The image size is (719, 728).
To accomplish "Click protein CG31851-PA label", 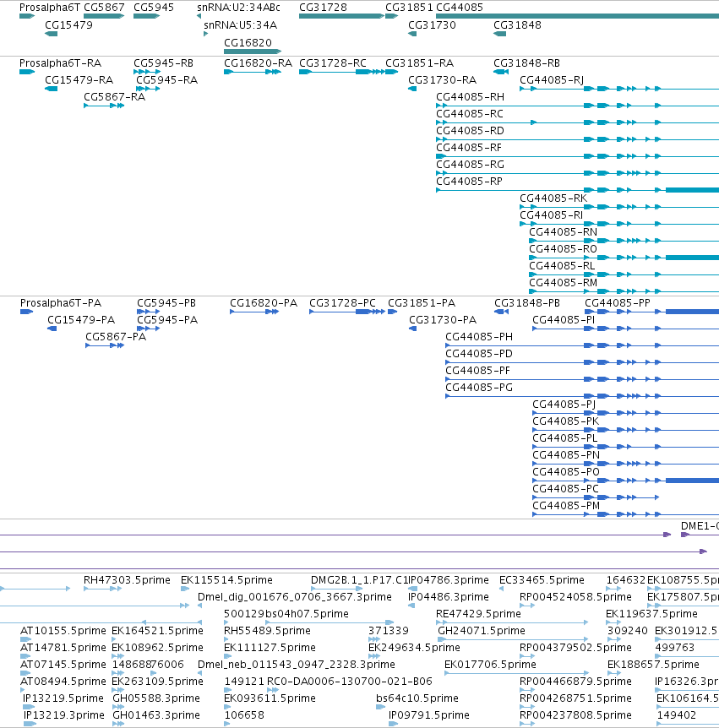I will tap(422, 303).
